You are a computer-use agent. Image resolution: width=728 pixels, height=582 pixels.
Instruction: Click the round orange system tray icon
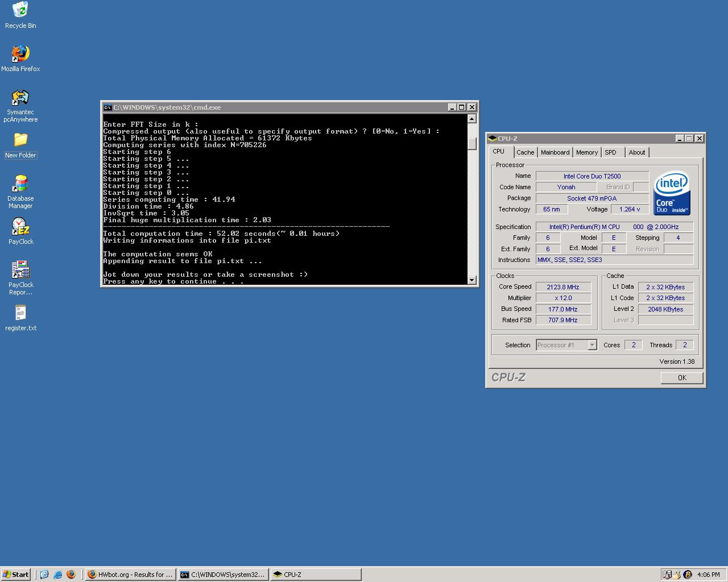coord(687,575)
